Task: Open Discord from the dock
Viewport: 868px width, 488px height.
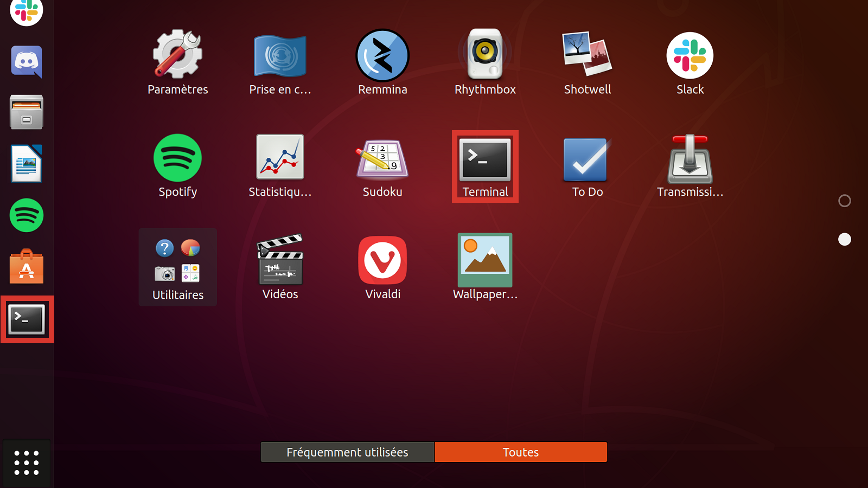Action: [26, 62]
